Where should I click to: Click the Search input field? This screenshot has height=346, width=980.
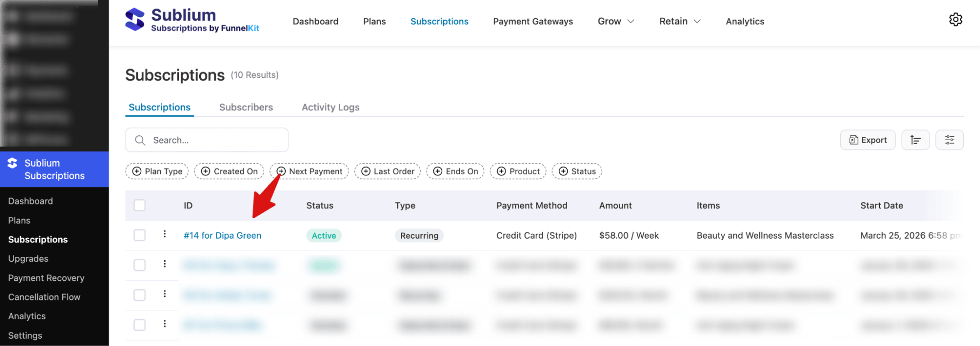tap(207, 140)
